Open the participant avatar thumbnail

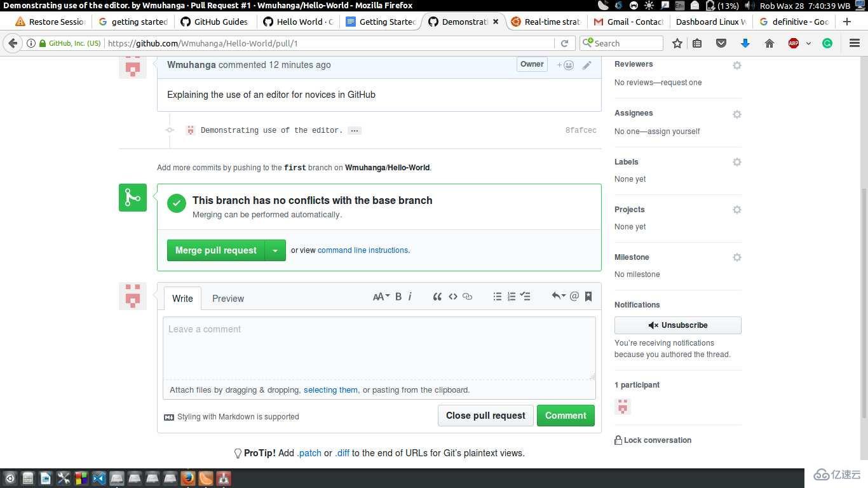(623, 406)
